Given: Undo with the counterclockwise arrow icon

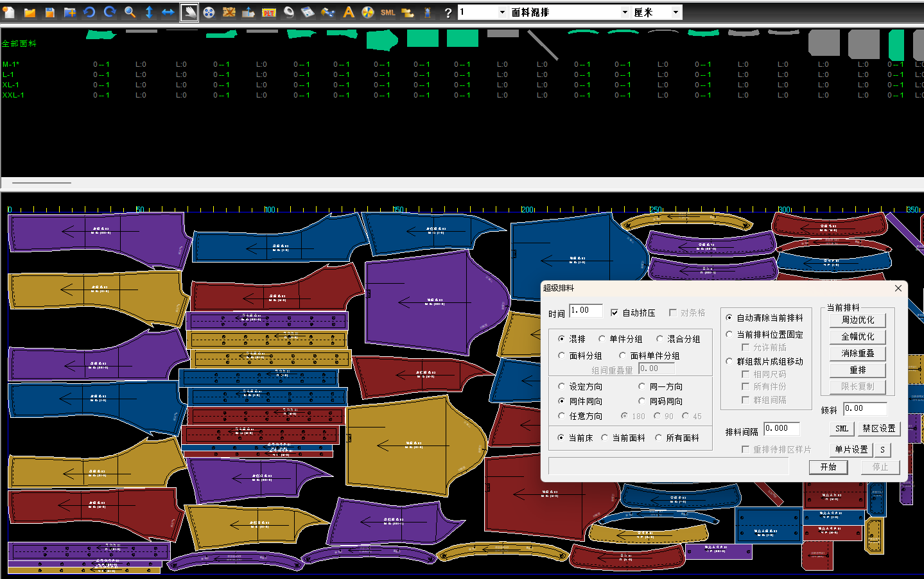Looking at the screenshot, I should click(x=89, y=12).
